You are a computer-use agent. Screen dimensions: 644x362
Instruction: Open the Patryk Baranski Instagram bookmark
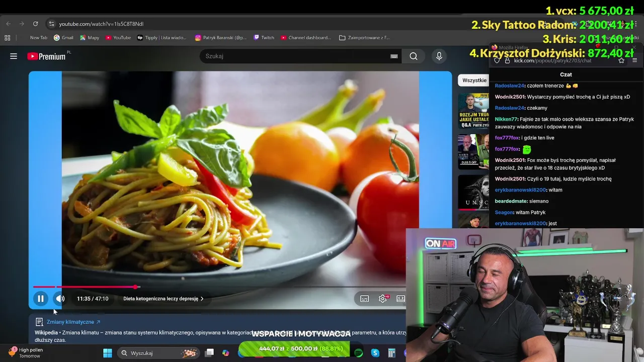point(221,38)
